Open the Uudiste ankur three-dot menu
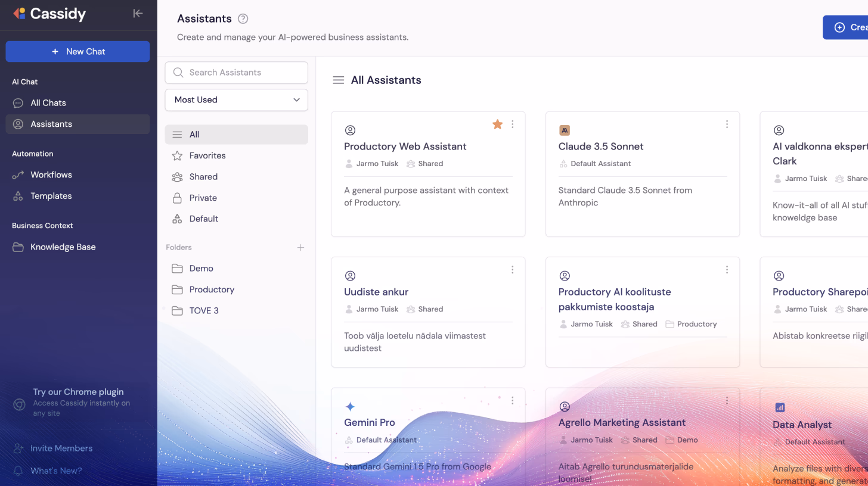This screenshot has height=486, width=868. pyautogui.click(x=512, y=269)
